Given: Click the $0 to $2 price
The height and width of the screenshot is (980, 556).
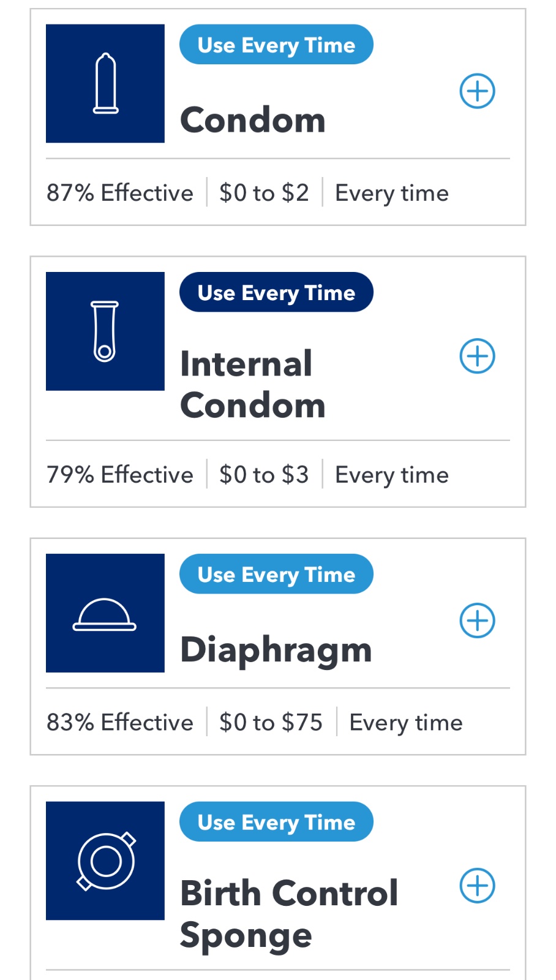Looking at the screenshot, I should click(x=264, y=193).
